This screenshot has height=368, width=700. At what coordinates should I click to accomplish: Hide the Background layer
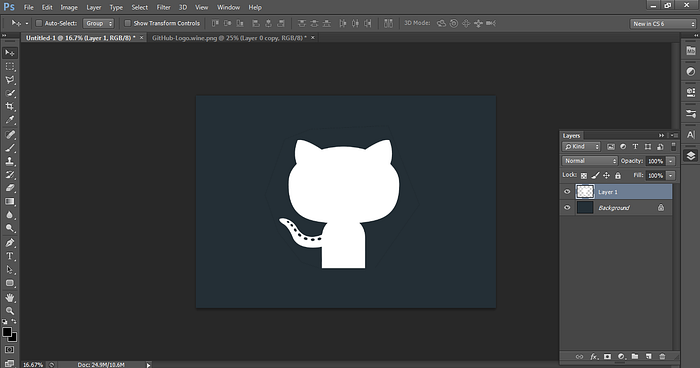pos(567,208)
